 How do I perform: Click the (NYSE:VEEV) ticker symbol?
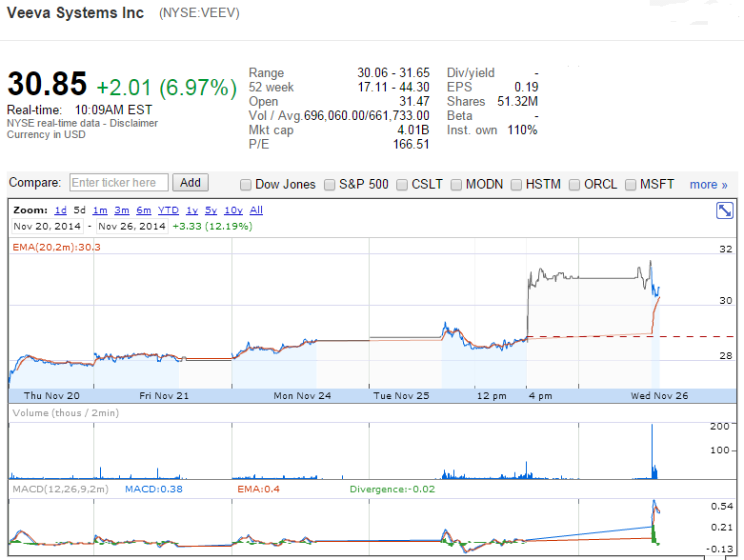click(199, 12)
